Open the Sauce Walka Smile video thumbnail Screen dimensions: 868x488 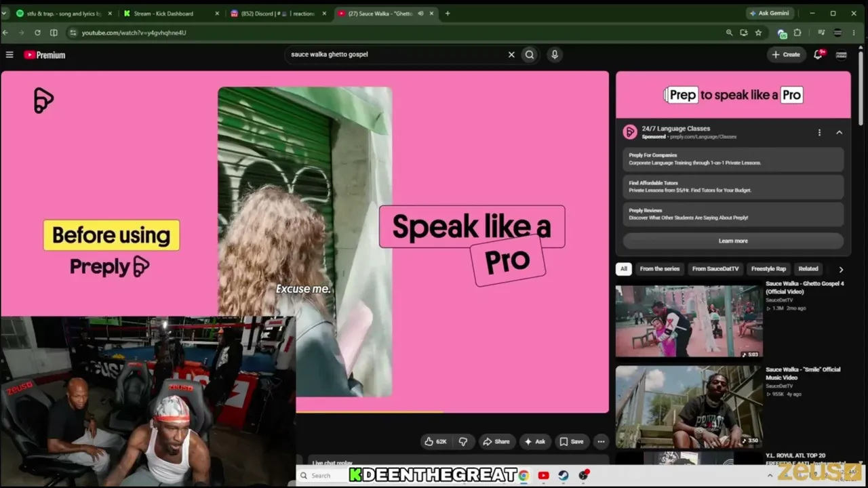[689, 407]
